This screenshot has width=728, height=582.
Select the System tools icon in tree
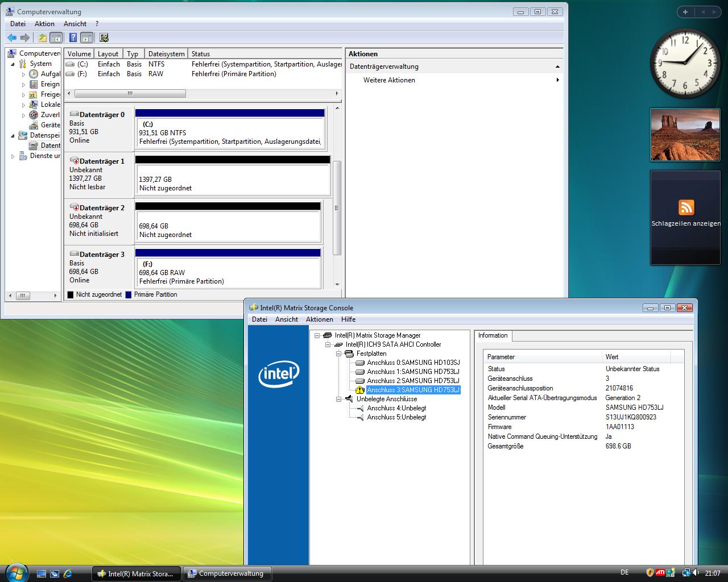[23, 64]
